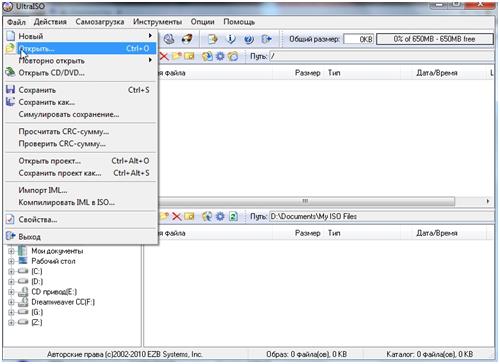Select Сохранить как... menu entry

pyautogui.click(x=81, y=102)
